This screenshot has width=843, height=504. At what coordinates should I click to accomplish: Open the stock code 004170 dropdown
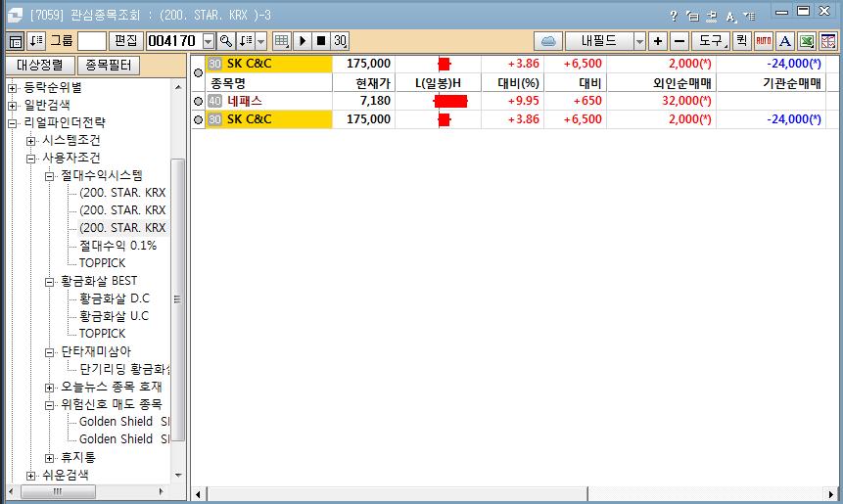tap(209, 41)
